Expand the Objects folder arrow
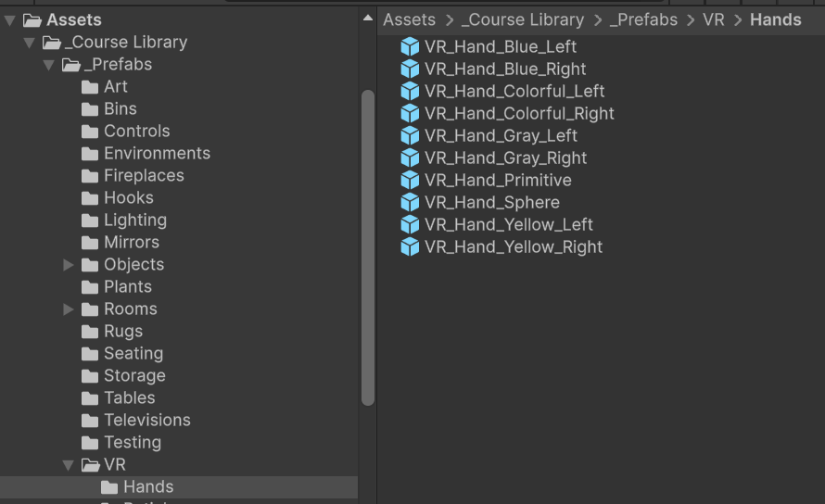 (x=69, y=265)
